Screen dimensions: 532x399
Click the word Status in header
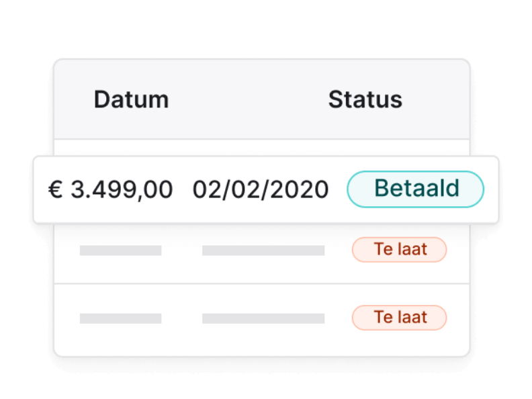pos(365,100)
